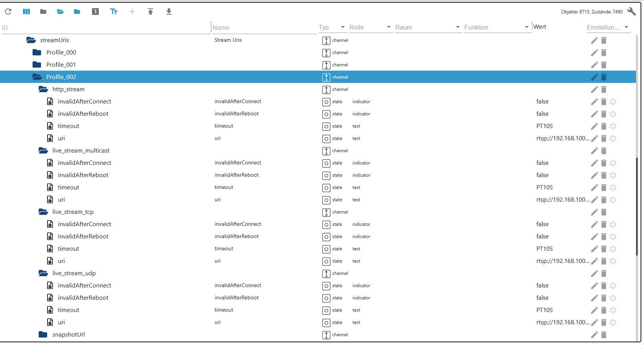This screenshot has width=644, height=345.
Task: Select timeout row under live_stream_tcp
Action: point(318,249)
